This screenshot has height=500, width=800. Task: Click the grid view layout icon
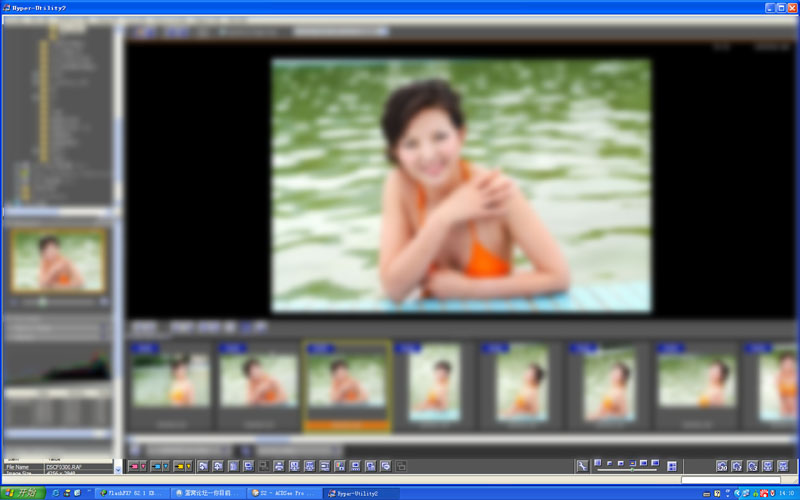pyautogui.click(x=672, y=466)
